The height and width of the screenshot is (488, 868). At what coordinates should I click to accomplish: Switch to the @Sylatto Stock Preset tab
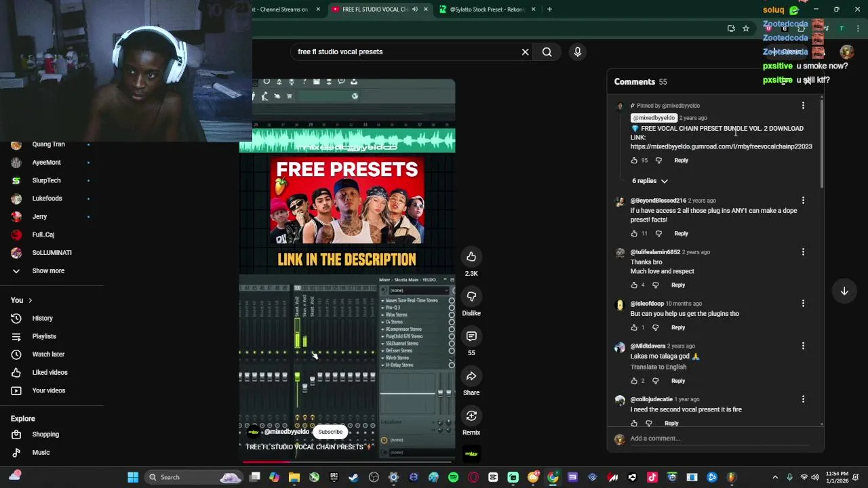click(487, 9)
